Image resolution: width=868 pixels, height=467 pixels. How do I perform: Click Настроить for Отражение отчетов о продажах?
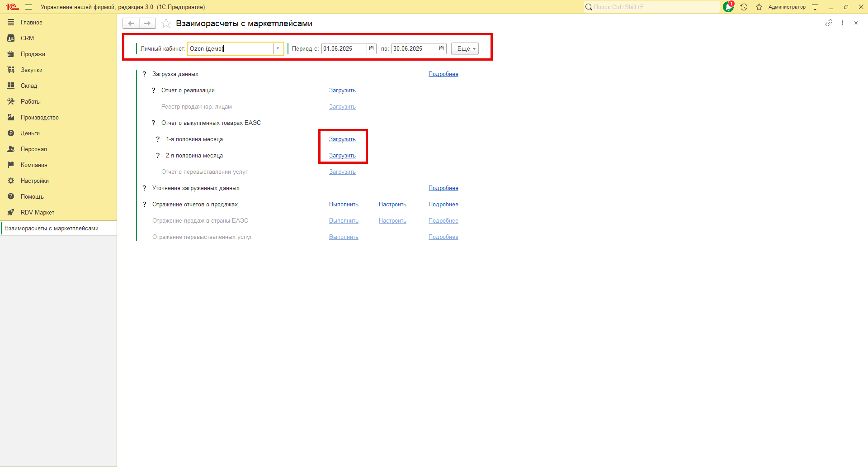pyautogui.click(x=392, y=204)
